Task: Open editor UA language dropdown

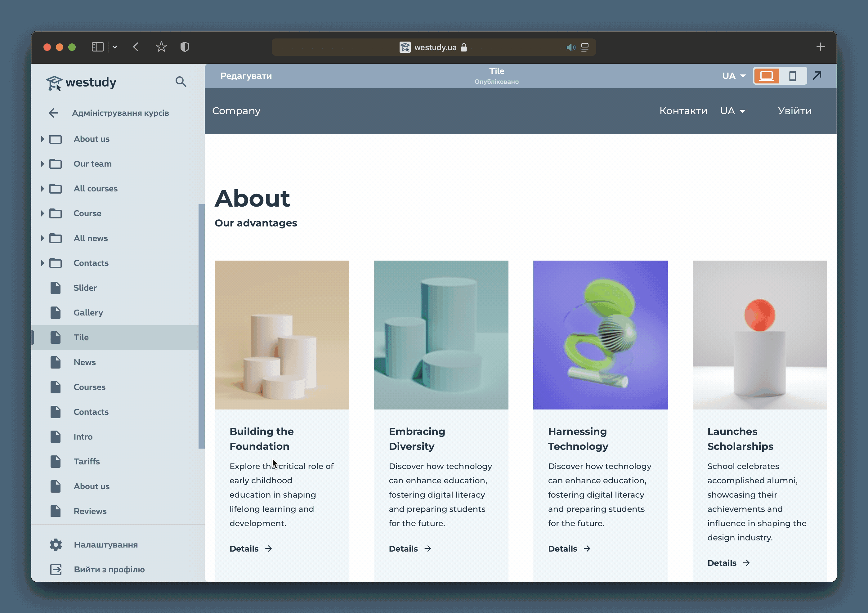Action: pos(734,76)
